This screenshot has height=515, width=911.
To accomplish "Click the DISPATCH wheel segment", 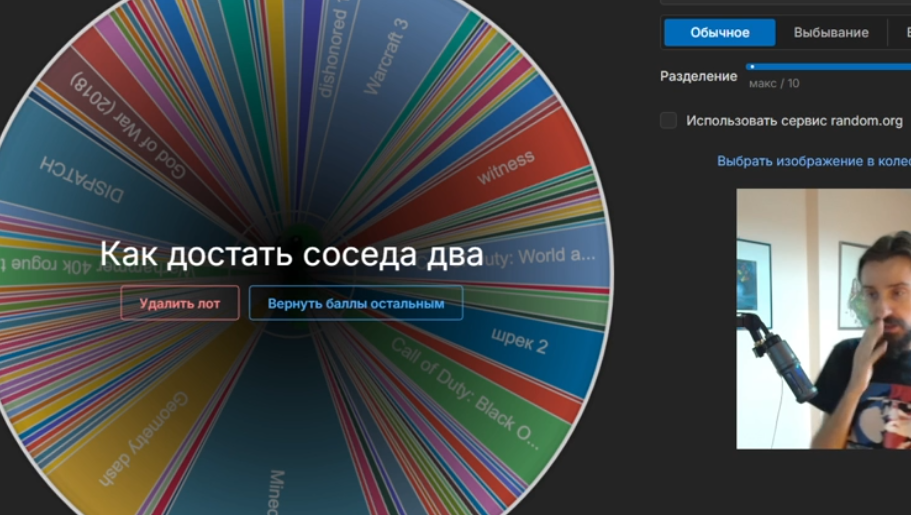I will point(81,180).
